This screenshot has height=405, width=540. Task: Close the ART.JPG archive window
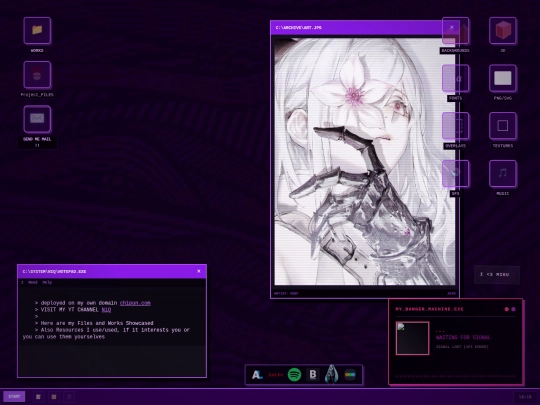point(452,27)
